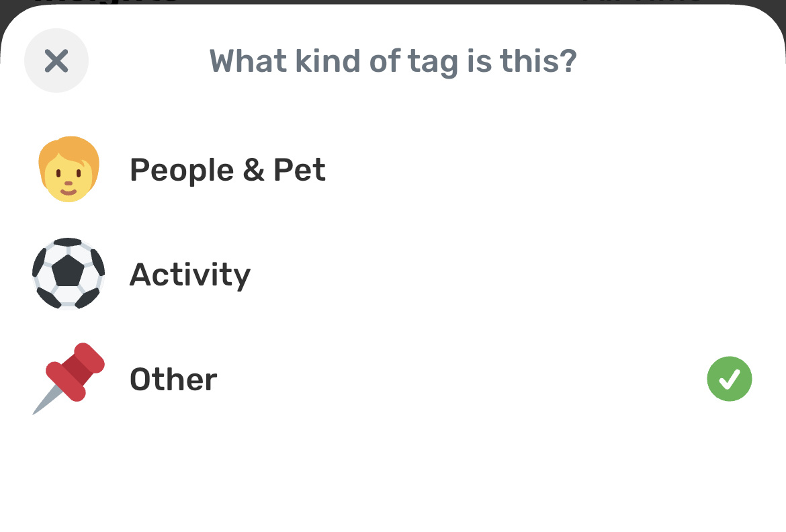Click blank space between Other and checkmark
The width and height of the screenshot is (786, 532).
tap(461, 379)
